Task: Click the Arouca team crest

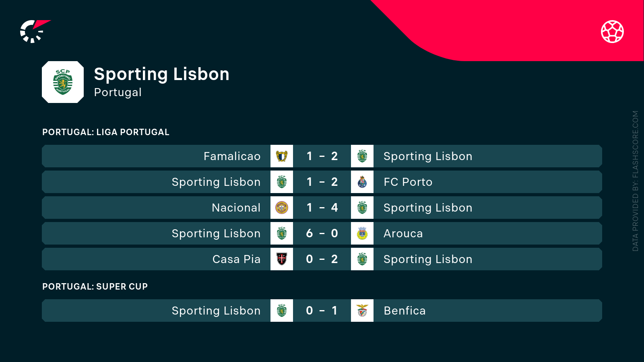Action: tap(362, 233)
